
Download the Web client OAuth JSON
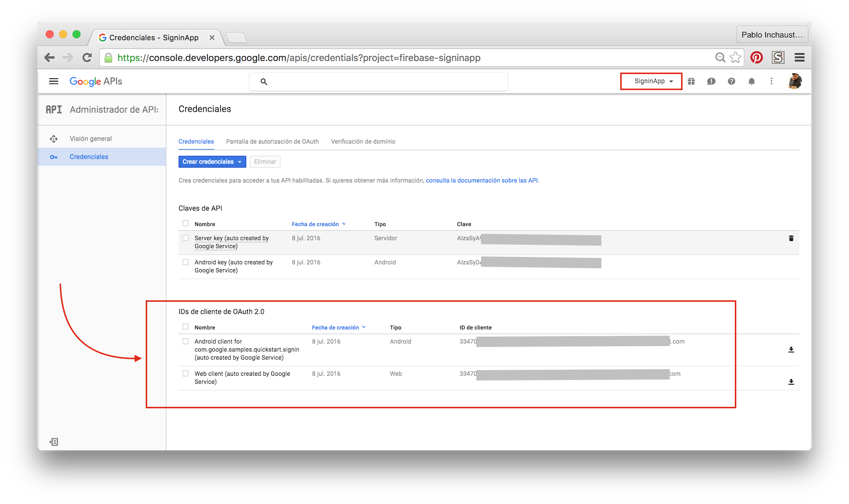[x=791, y=381]
